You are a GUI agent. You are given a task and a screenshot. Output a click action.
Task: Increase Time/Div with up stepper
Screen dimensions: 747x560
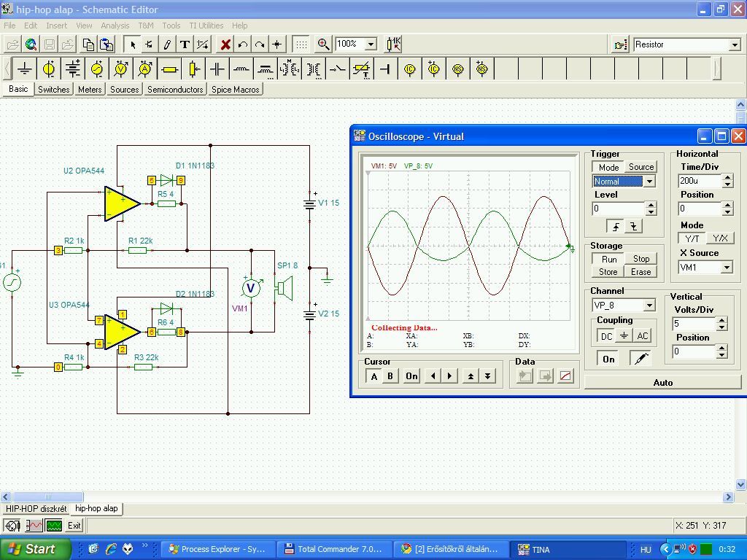[727, 178]
